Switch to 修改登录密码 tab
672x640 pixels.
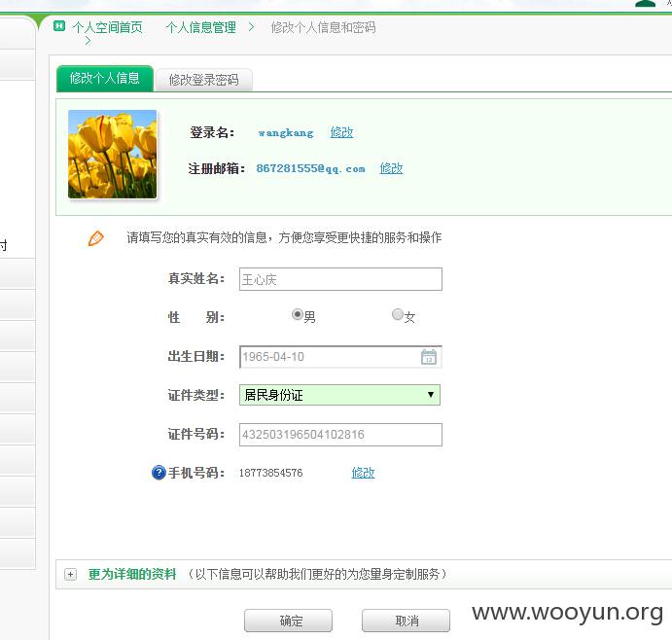coord(203,80)
